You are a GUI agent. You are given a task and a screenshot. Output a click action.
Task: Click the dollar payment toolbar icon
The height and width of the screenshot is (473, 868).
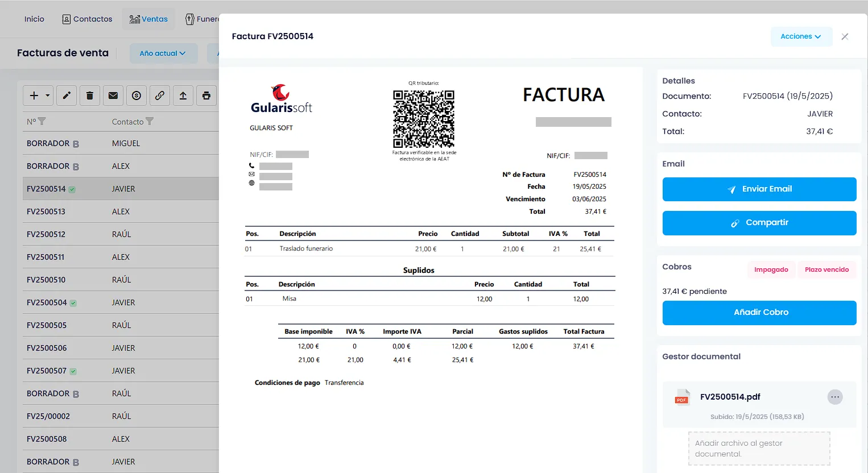click(137, 96)
